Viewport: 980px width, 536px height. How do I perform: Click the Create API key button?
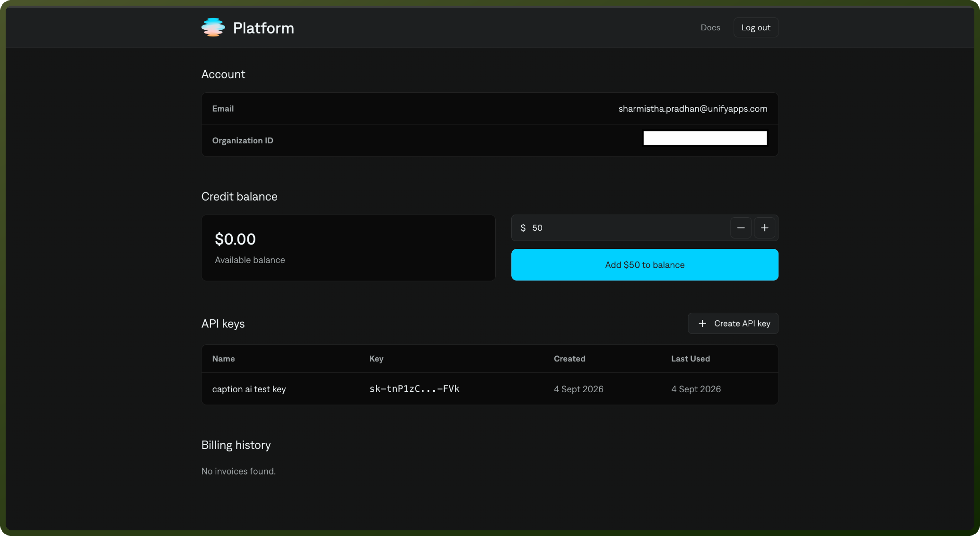[733, 324]
